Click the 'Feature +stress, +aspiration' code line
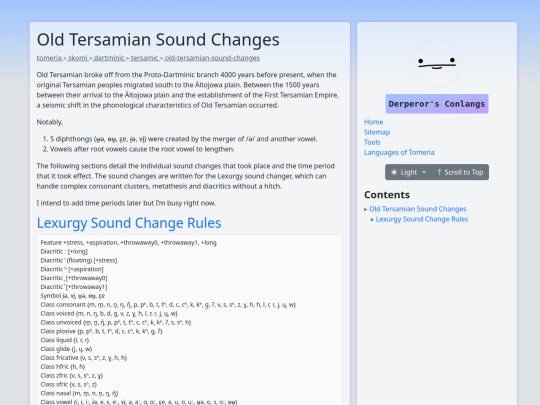 (x=128, y=243)
